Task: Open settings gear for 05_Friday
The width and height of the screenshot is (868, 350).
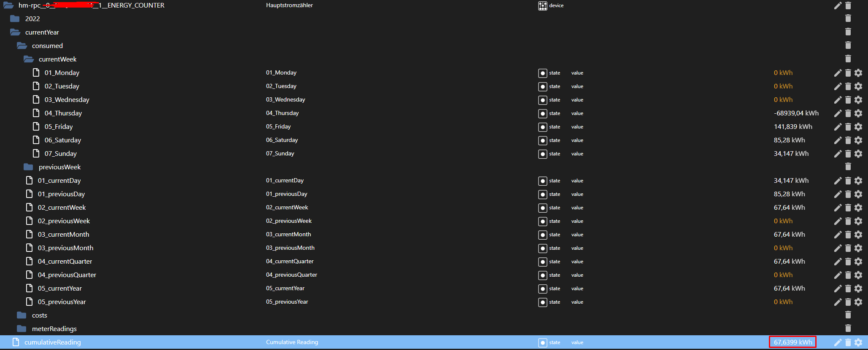Action: [858, 127]
